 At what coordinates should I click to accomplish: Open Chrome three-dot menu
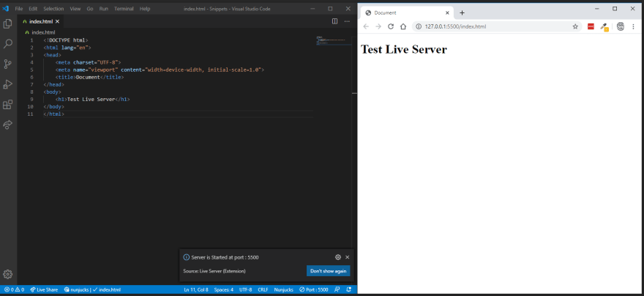coord(633,26)
